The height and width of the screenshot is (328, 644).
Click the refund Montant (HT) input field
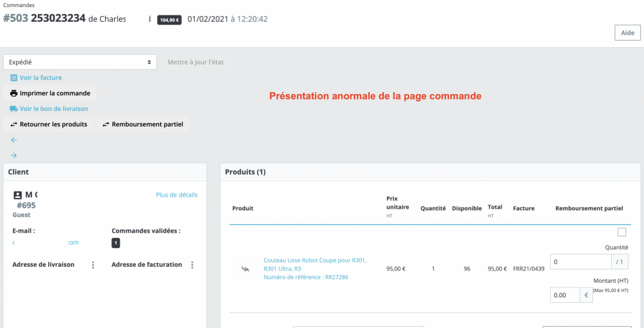tap(565, 295)
